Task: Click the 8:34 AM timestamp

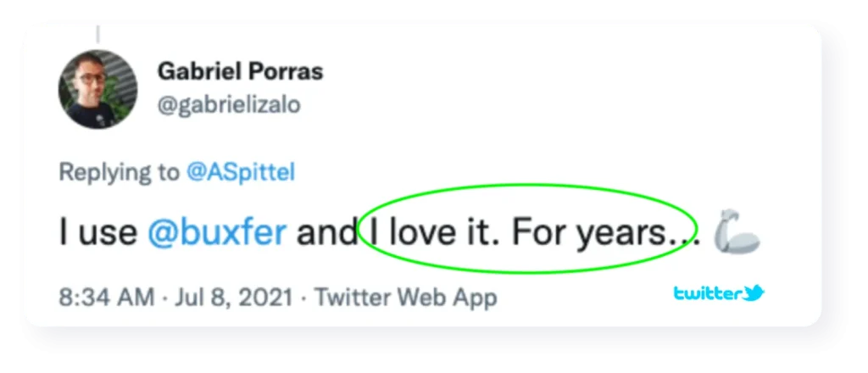Action: [x=107, y=298]
